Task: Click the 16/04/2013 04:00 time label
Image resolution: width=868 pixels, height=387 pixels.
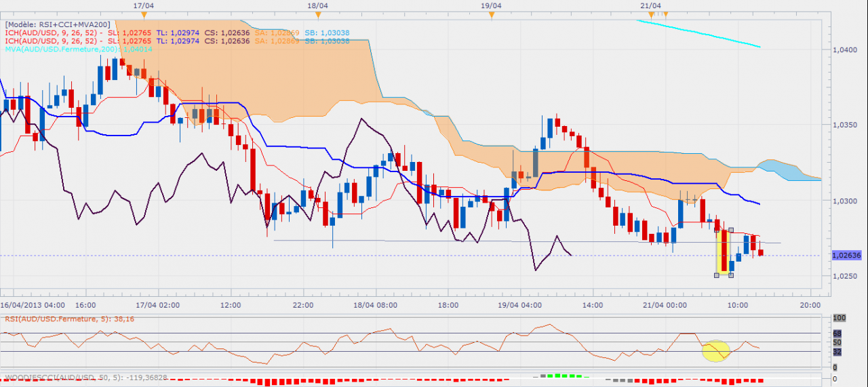Action: pyautogui.click(x=32, y=305)
